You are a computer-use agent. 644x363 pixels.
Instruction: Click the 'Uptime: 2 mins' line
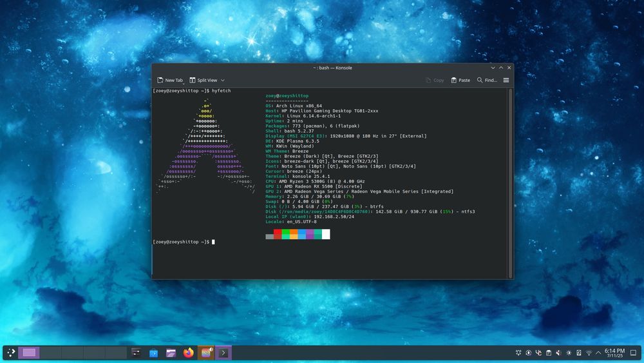284,121
